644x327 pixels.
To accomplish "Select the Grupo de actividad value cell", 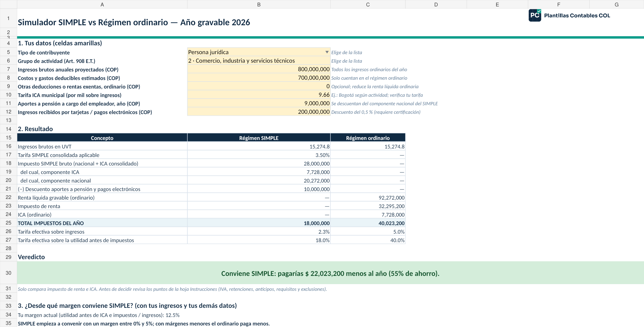I will [259, 61].
